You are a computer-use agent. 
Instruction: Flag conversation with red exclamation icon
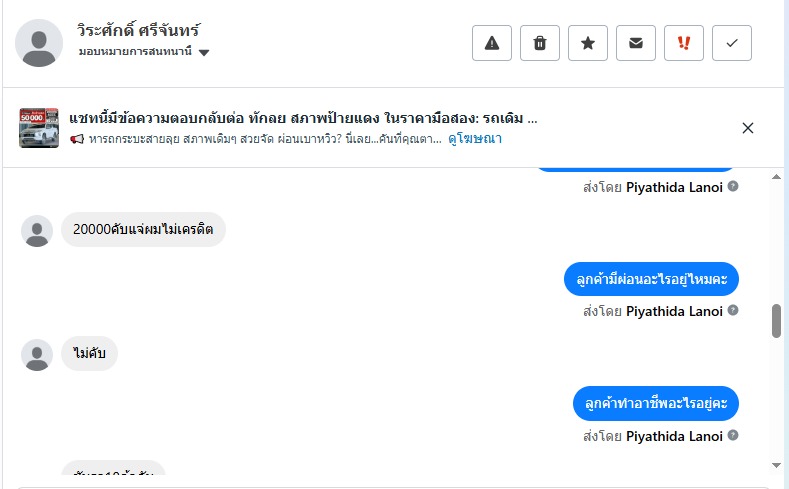pos(684,43)
